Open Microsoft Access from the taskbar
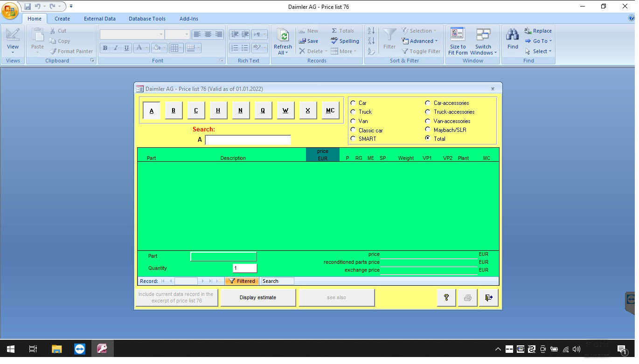 pyautogui.click(x=102, y=349)
